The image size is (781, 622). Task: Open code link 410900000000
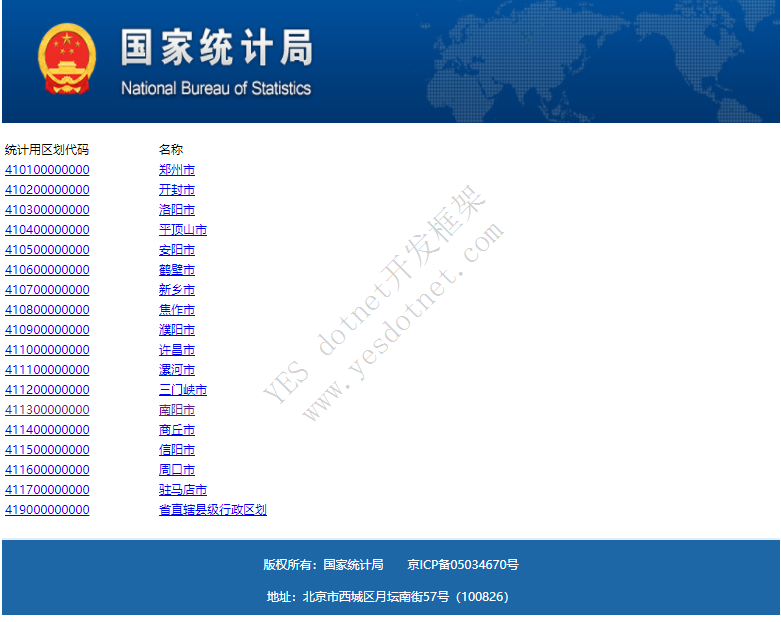pyautogui.click(x=47, y=330)
